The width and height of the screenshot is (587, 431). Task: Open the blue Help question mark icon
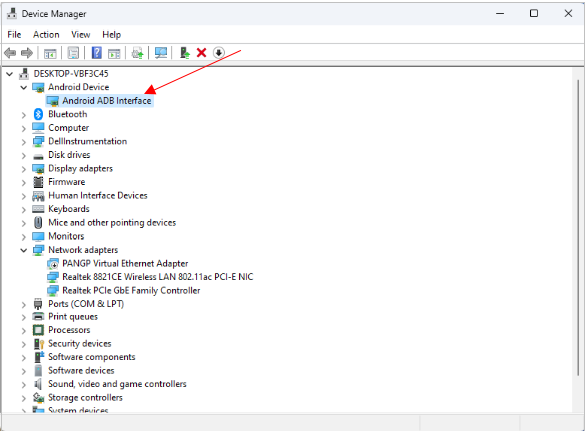97,53
